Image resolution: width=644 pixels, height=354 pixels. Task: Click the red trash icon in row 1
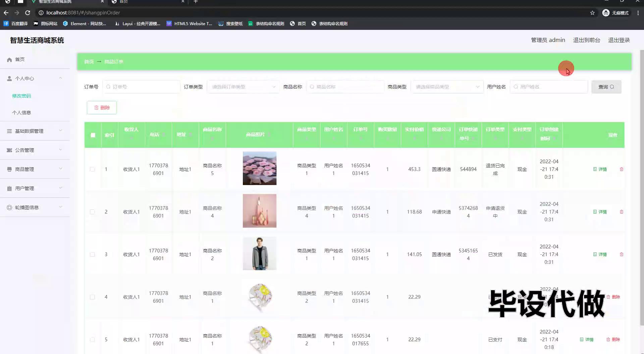pos(621,169)
